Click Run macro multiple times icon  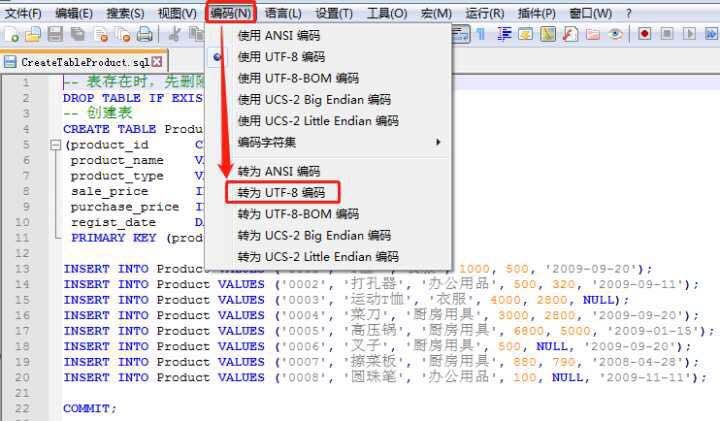[711, 34]
